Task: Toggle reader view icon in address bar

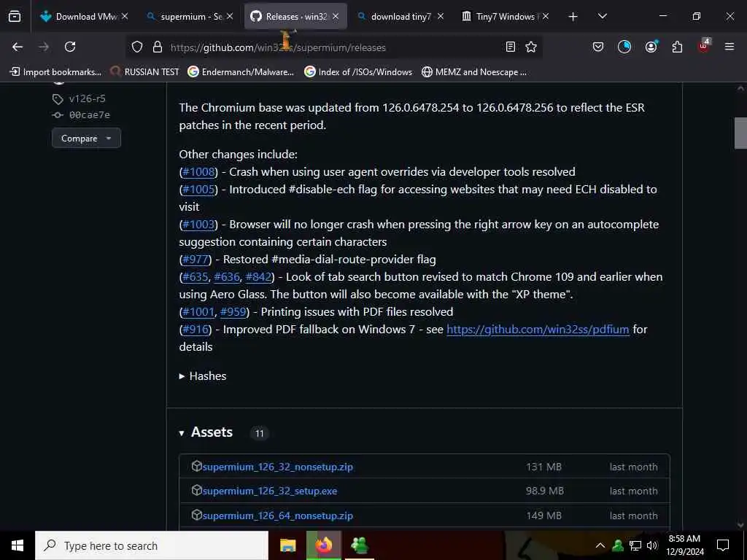Action: point(510,47)
